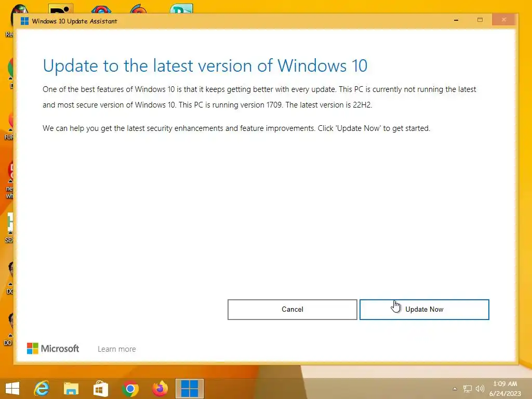Open File Explorer from the taskbar
532x399 pixels.
(71, 389)
